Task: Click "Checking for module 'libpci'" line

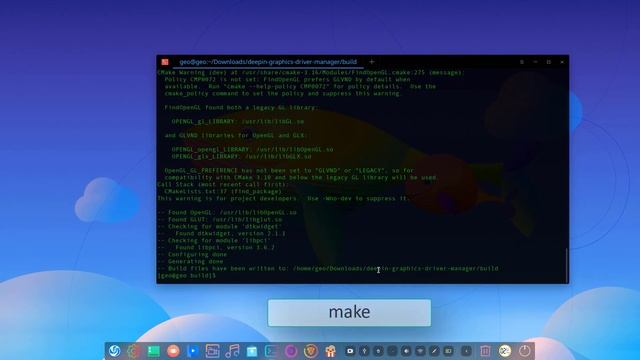Action: pos(214,240)
